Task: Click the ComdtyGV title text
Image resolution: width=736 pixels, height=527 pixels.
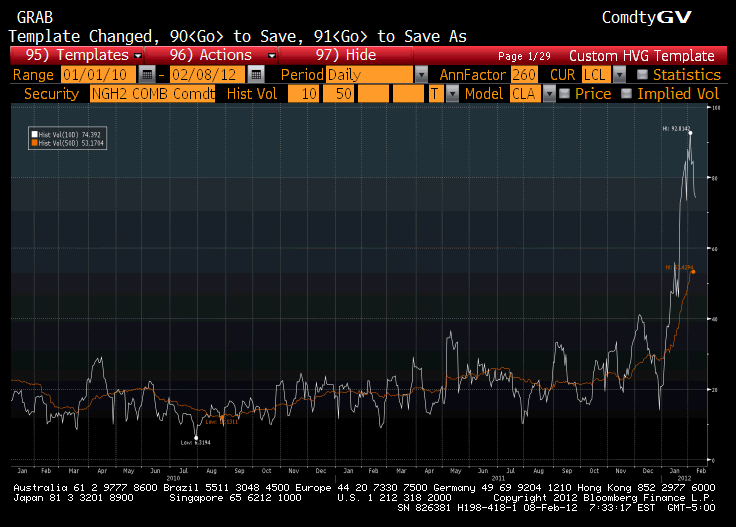Action: (647, 17)
